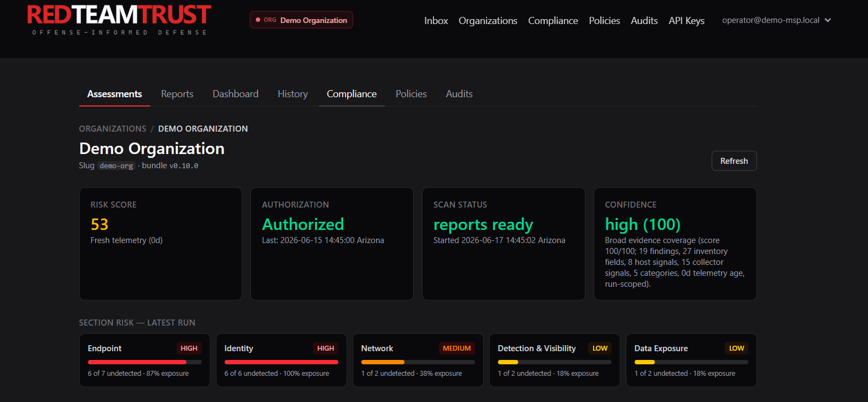Switch to the Dashboard tab
This screenshot has width=868, height=402.
tap(236, 94)
